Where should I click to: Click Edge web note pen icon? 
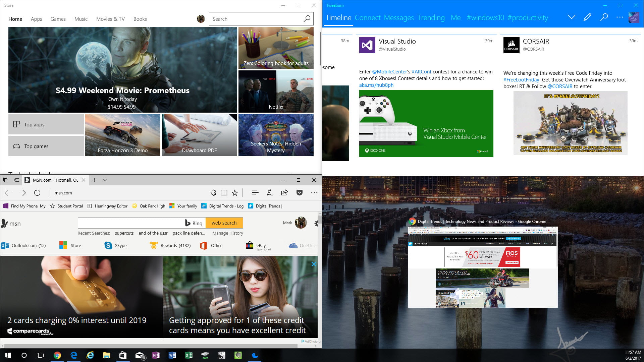click(269, 193)
